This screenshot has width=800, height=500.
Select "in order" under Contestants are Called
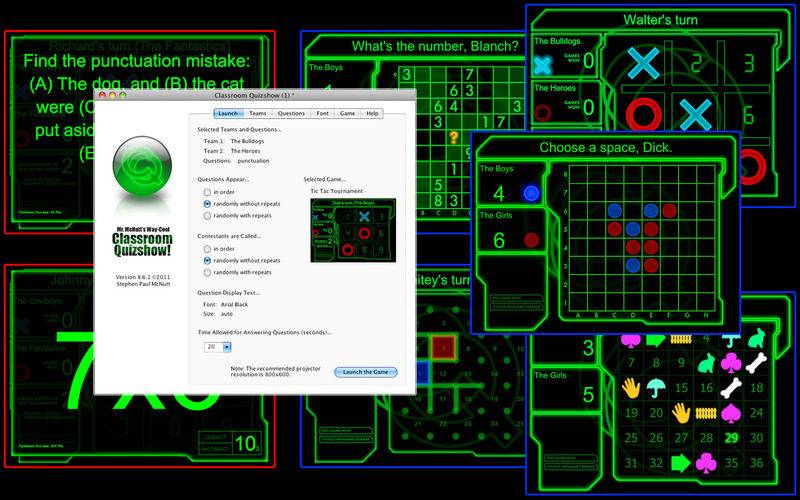207,249
